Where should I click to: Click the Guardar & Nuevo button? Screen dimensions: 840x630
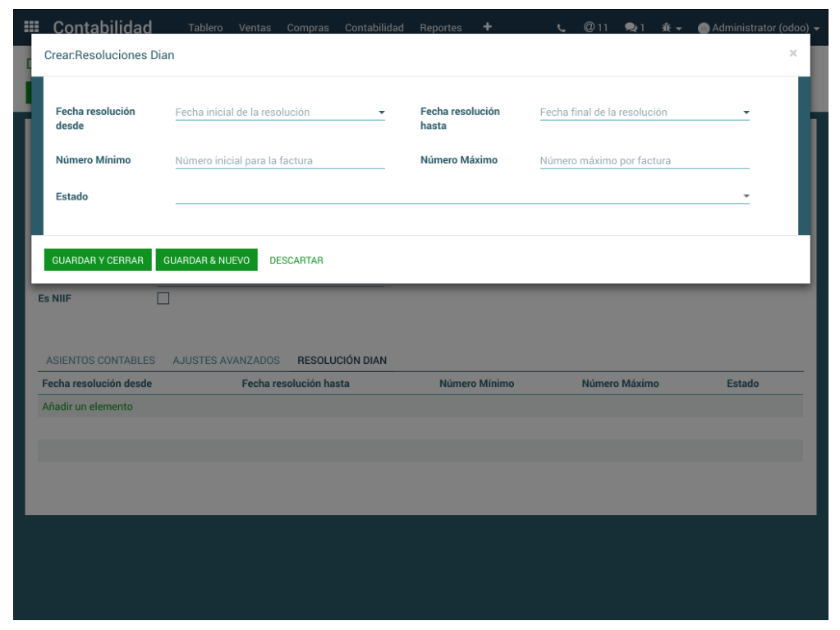206,260
